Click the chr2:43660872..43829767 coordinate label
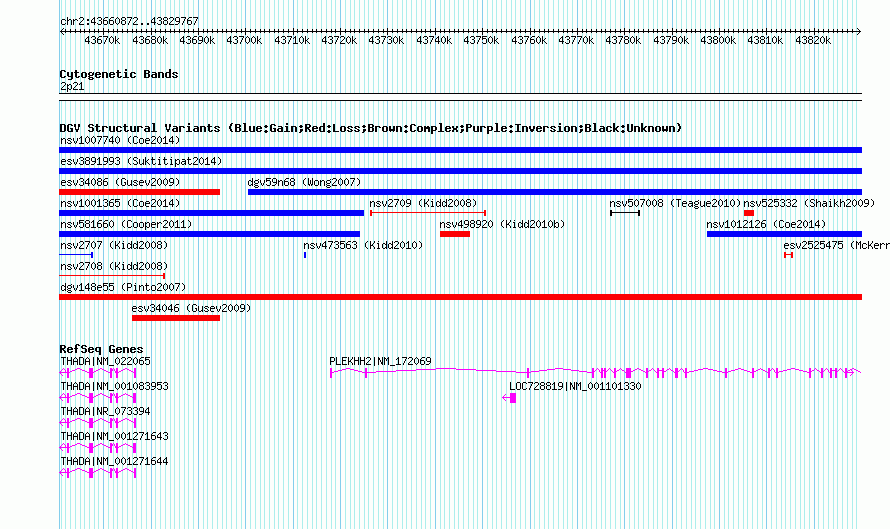Image resolution: width=890 pixels, height=529 pixels. [129, 21]
